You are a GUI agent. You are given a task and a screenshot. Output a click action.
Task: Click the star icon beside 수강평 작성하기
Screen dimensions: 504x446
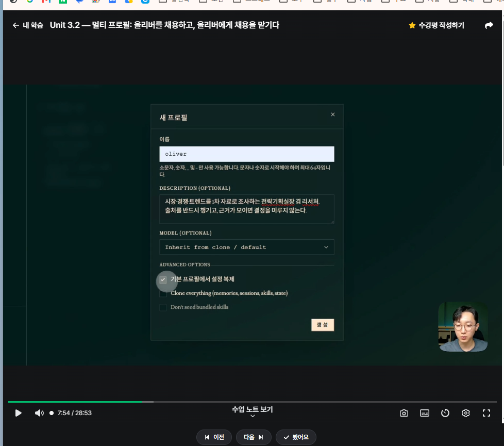coord(412,25)
